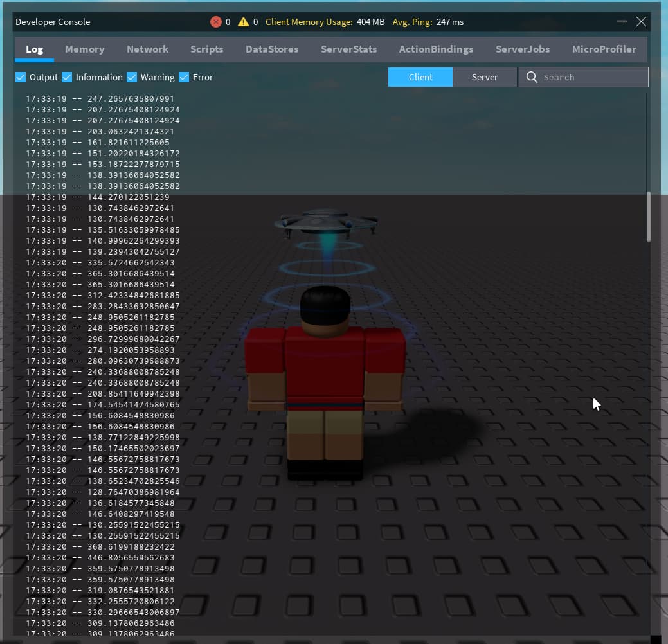This screenshot has width=668, height=644.
Task: Minimize the Developer Console
Action: click(622, 21)
